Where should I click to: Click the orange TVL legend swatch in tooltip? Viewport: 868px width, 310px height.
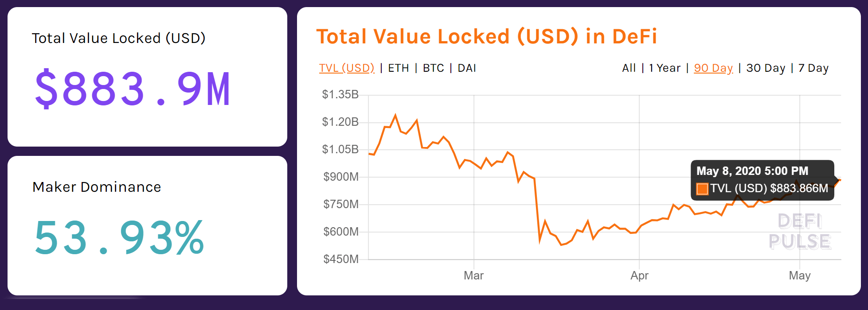tap(703, 188)
